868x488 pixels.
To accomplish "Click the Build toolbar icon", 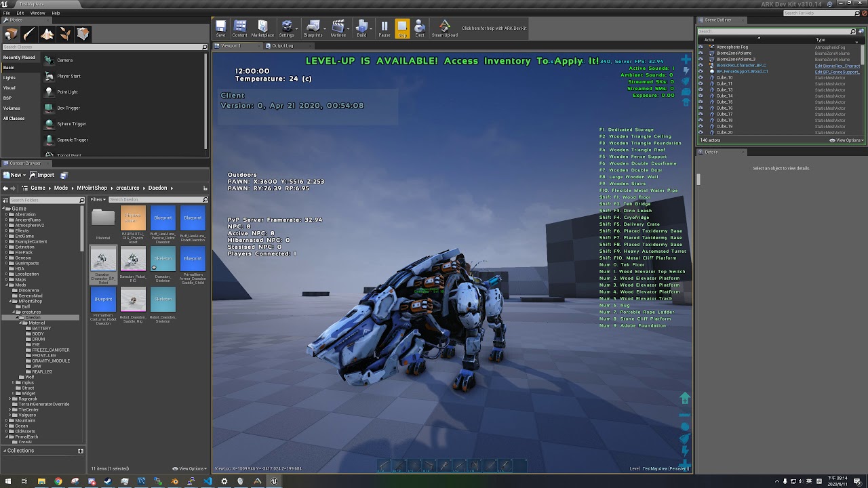I will [x=361, y=28].
